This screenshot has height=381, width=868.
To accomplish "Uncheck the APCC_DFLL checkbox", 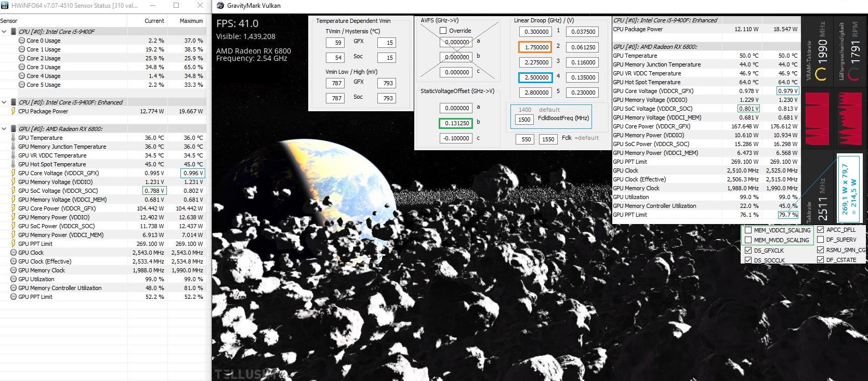I will (x=820, y=230).
